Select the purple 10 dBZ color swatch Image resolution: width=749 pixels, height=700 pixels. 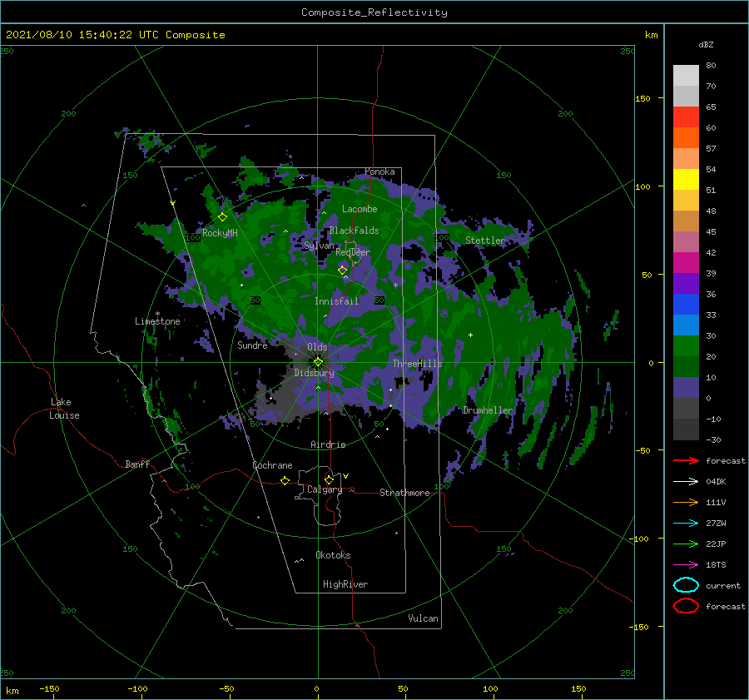pyautogui.click(x=686, y=387)
